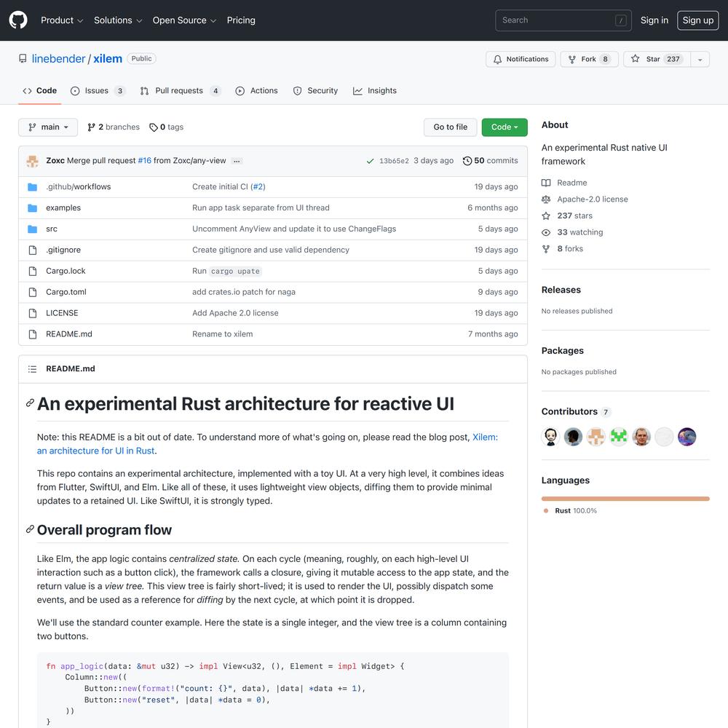The image size is (728, 728).
Task: Star the xilem repository
Action: click(657, 60)
